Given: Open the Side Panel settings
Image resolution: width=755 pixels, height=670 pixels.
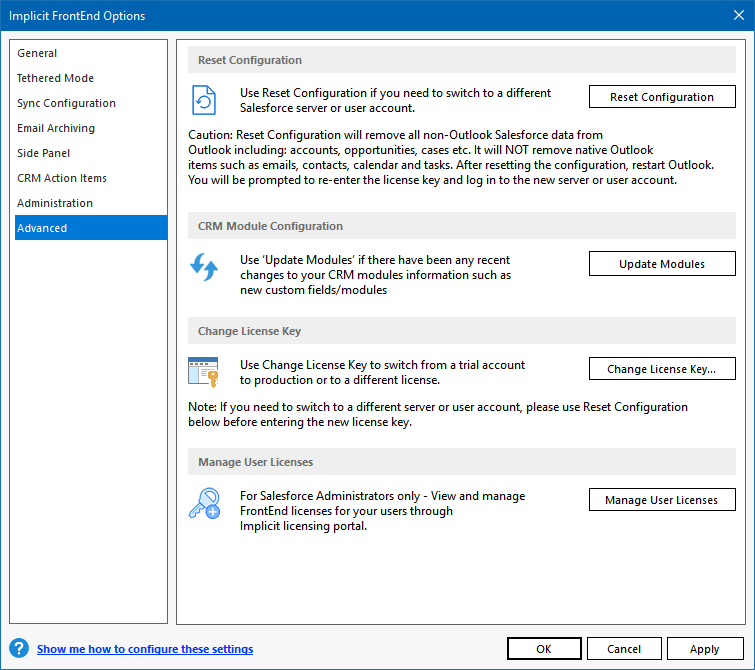Looking at the screenshot, I should coord(43,153).
